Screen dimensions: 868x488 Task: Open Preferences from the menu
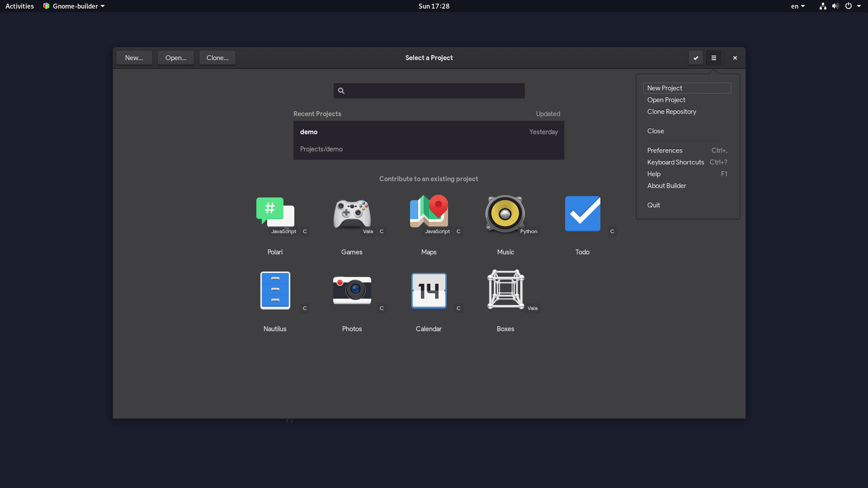click(687, 150)
